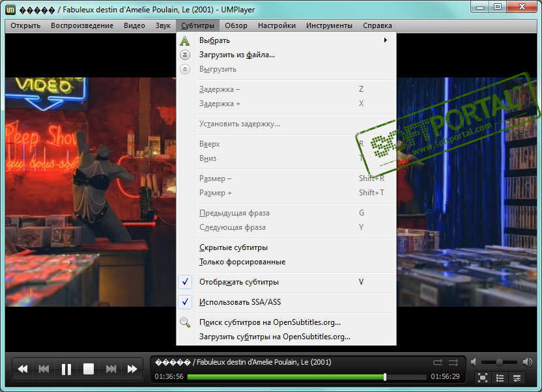Toggle shuffle icon in info panel
542x392 pixels.
point(453,362)
